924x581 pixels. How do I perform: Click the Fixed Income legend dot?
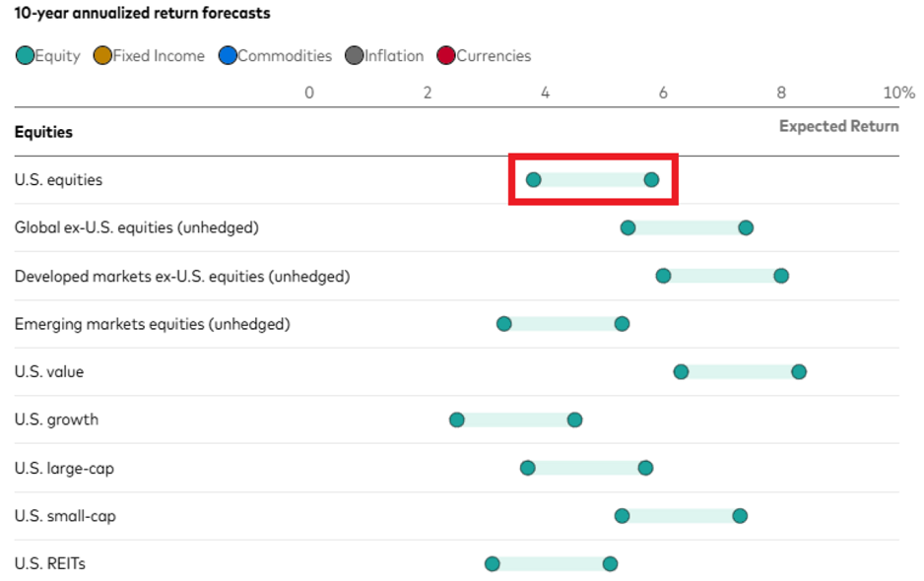(x=102, y=56)
